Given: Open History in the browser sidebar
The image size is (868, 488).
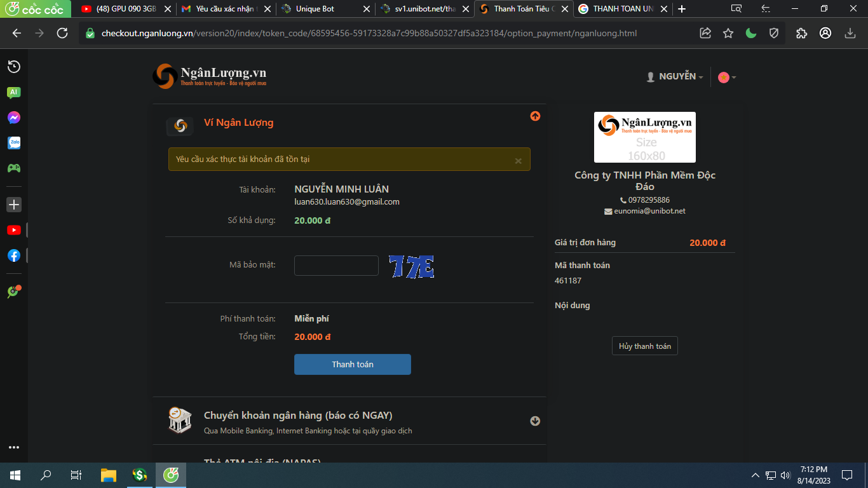Looking at the screenshot, I should pos(14,67).
